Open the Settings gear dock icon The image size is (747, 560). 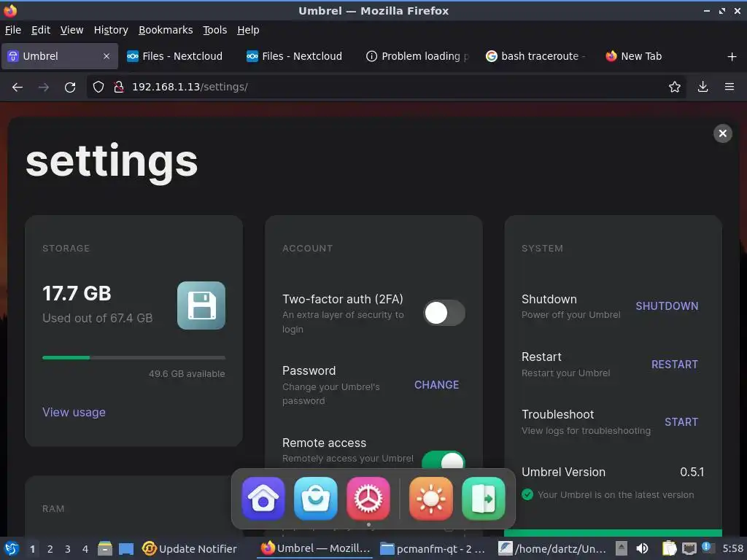(368, 499)
